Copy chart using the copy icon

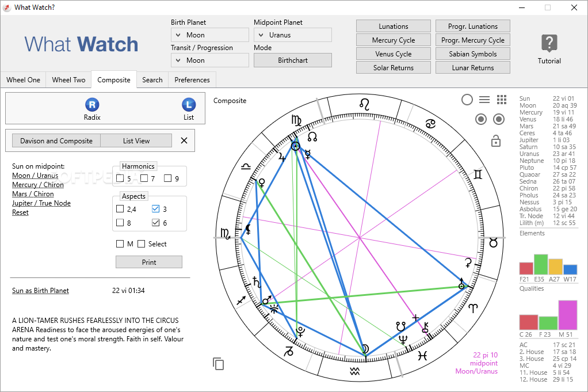[218, 363]
